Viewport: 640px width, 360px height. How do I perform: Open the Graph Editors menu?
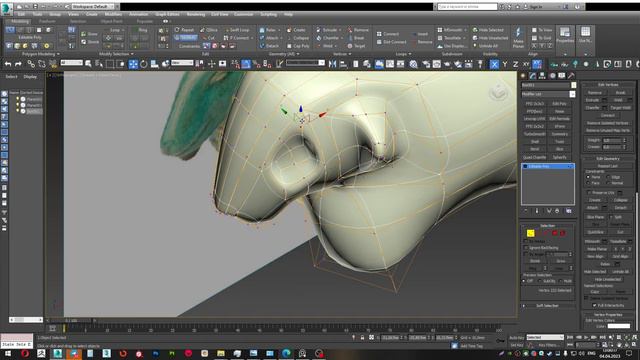point(167,14)
